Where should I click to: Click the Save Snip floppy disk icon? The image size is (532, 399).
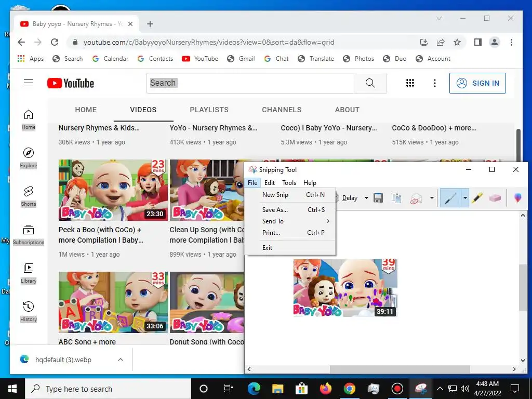378,198
